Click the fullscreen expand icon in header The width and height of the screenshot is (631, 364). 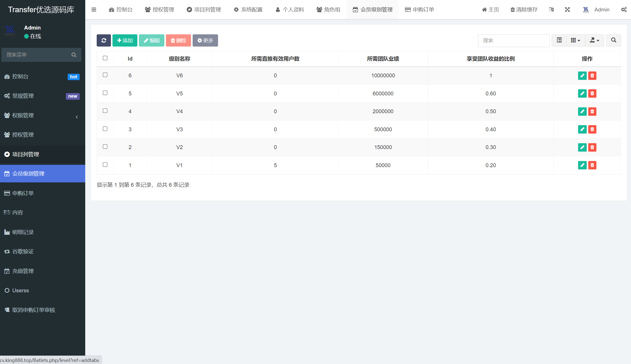[x=567, y=10]
